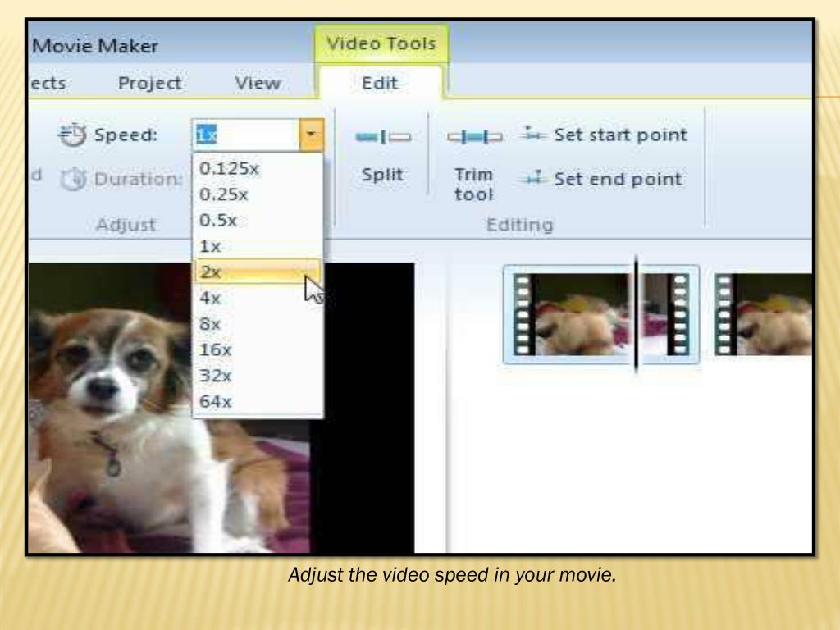Viewport: 840px width, 630px height.
Task: Click the Speed value field showing 1x
Action: [x=246, y=135]
